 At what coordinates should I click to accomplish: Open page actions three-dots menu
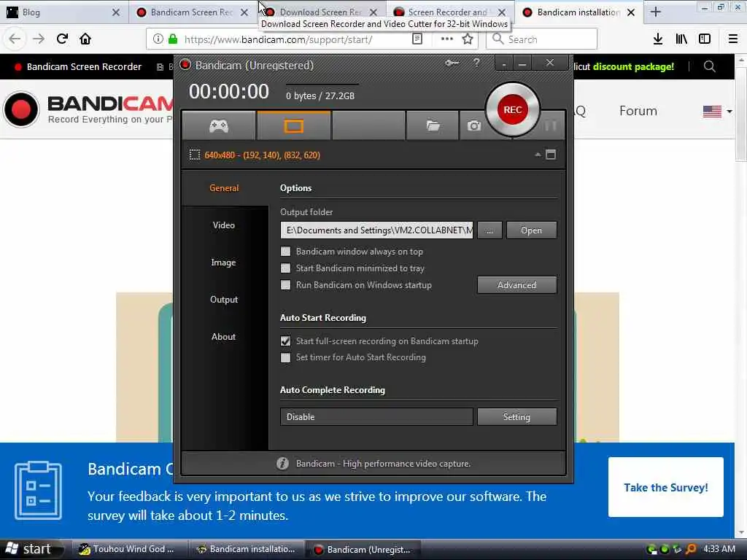(x=447, y=39)
